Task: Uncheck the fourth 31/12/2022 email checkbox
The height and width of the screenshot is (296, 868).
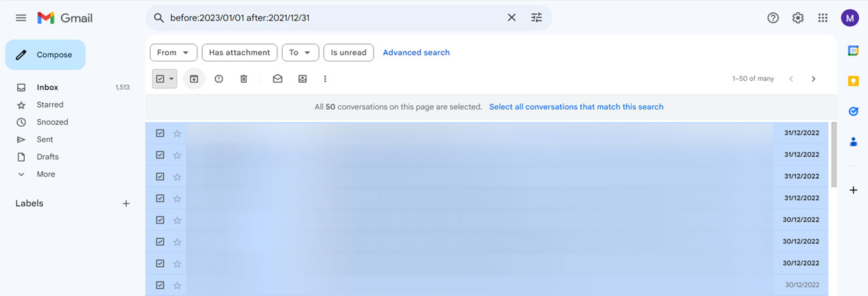Action: pos(160,198)
